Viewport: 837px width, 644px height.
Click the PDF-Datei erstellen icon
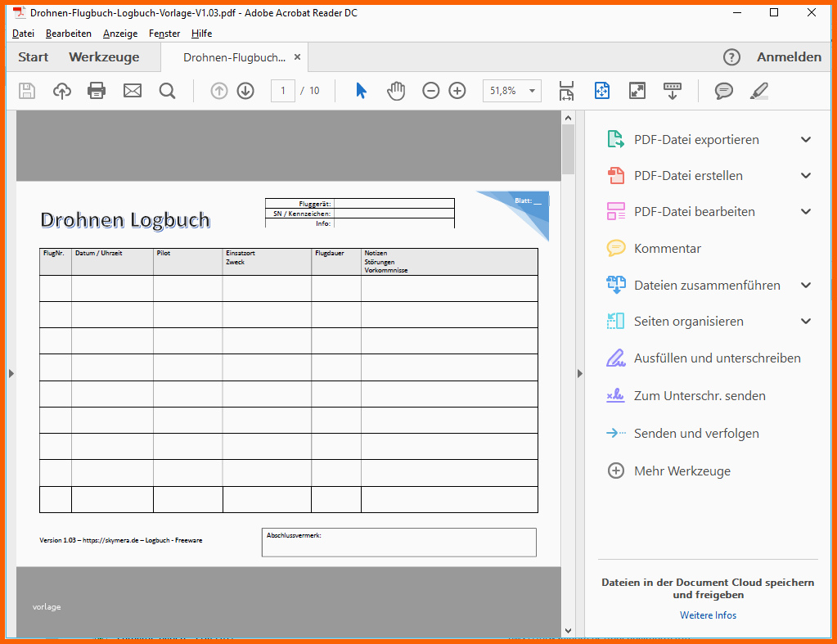pos(616,176)
